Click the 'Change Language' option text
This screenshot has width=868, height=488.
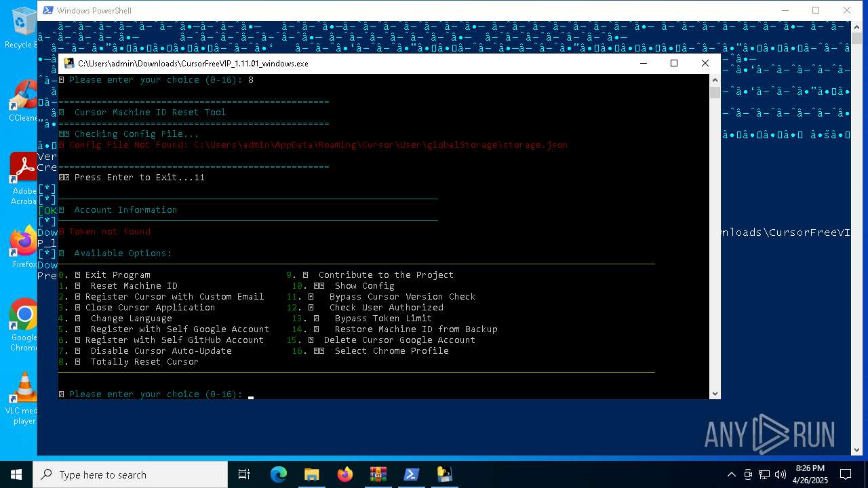(132, 318)
